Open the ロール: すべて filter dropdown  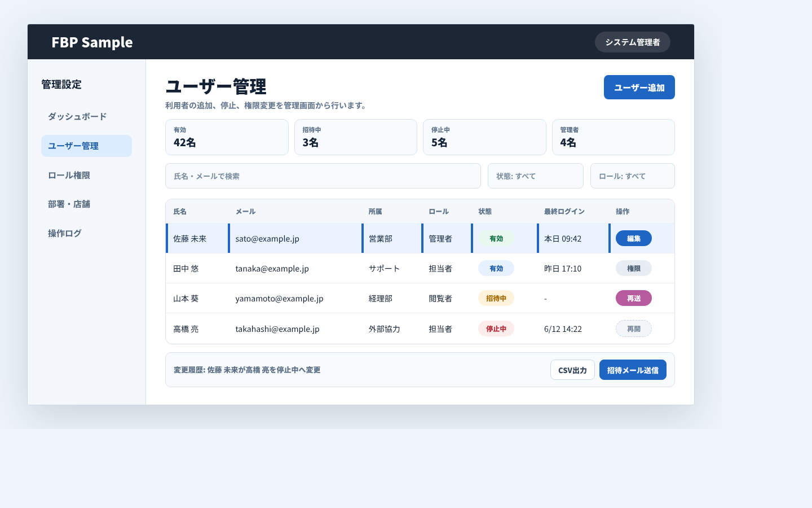pos(632,176)
